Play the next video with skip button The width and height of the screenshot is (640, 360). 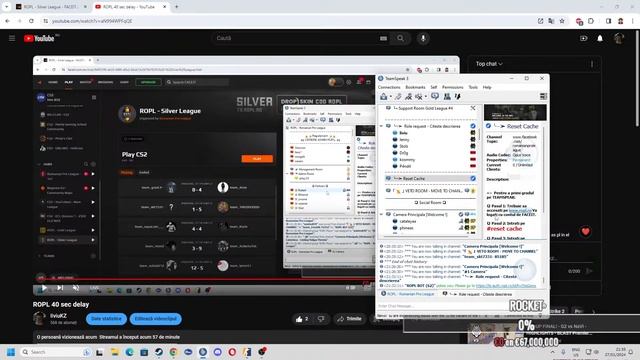point(60,288)
